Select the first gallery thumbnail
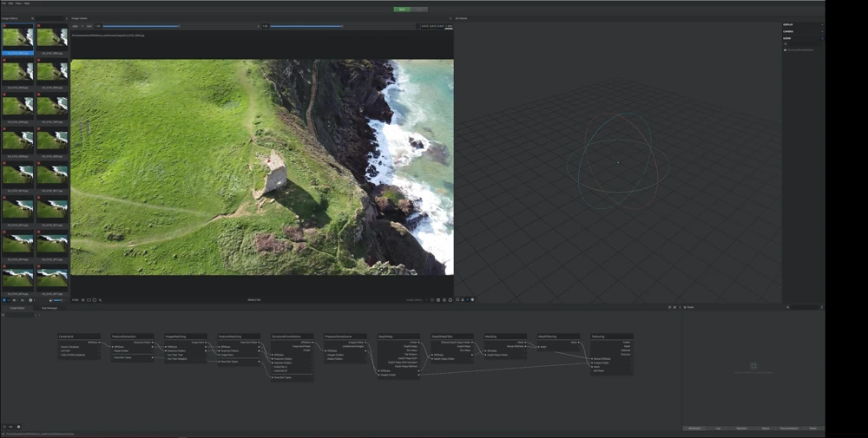Viewport: 868px width, 438px height. tap(17, 37)
